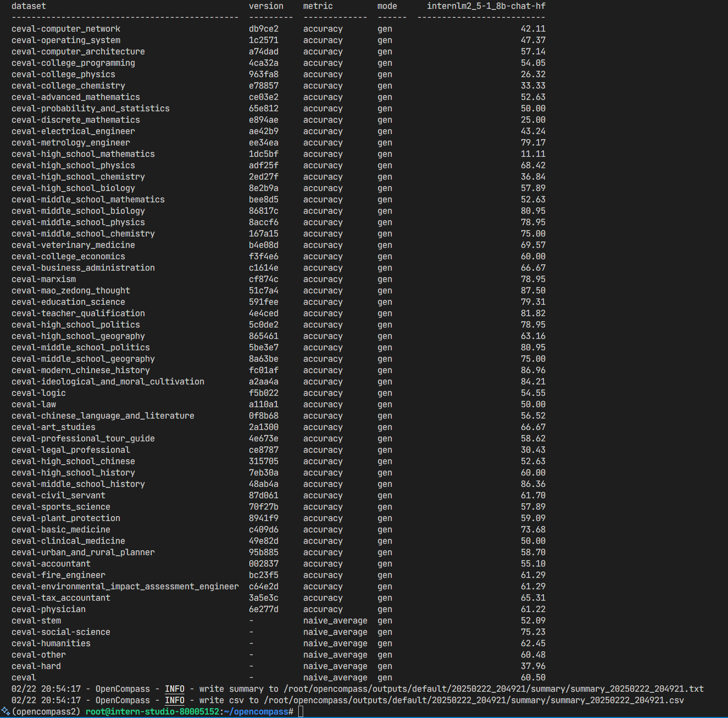Click version hash 1c2571
The image size is (728, 718).
[264, 40]
